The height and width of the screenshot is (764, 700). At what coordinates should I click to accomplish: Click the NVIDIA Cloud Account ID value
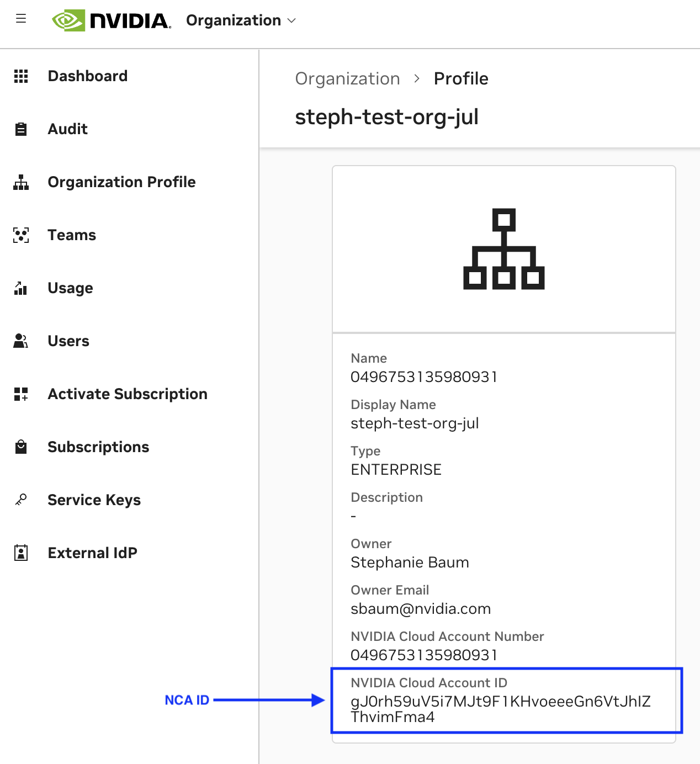pos(500,709)
